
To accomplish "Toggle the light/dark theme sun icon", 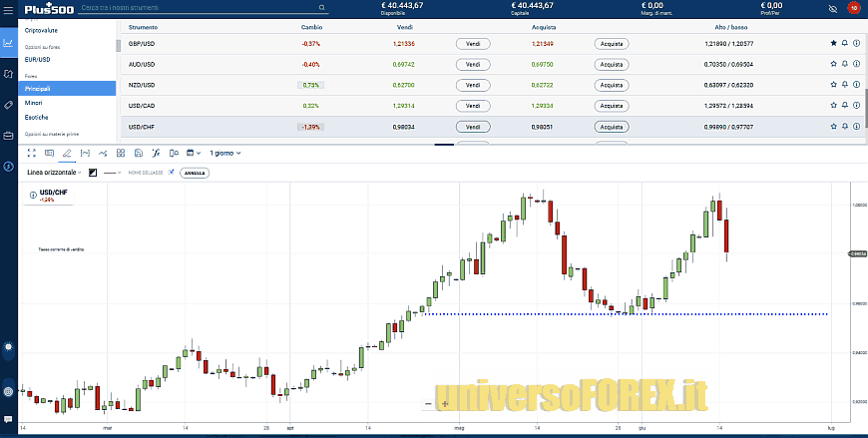I will point(8,348).
